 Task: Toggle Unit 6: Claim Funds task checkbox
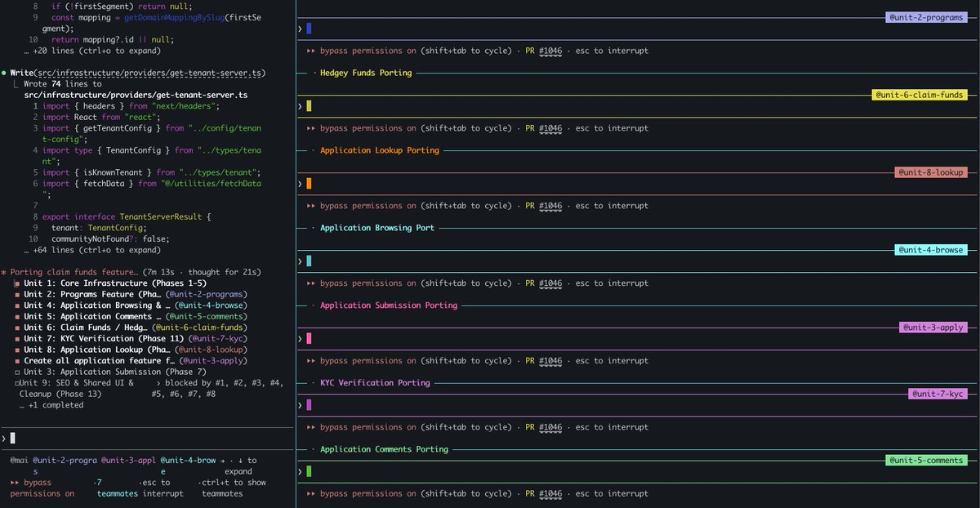pos(17,328)
